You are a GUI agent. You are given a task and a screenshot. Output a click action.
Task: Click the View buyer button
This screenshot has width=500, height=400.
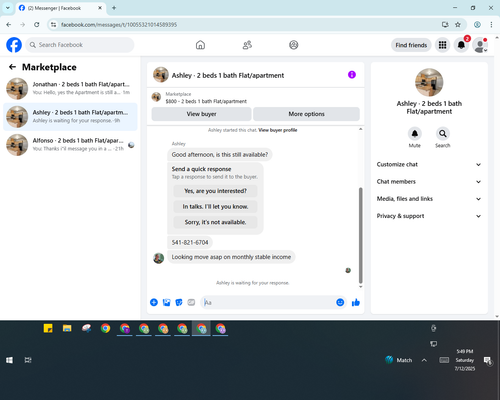pyautogui.click(x=201, y=114)
